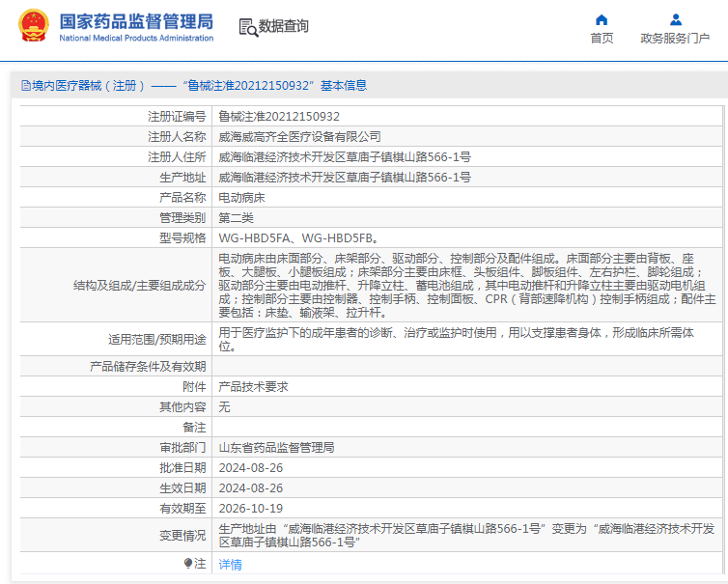Open 政务服务门户 text link

[x=675, y=38]
